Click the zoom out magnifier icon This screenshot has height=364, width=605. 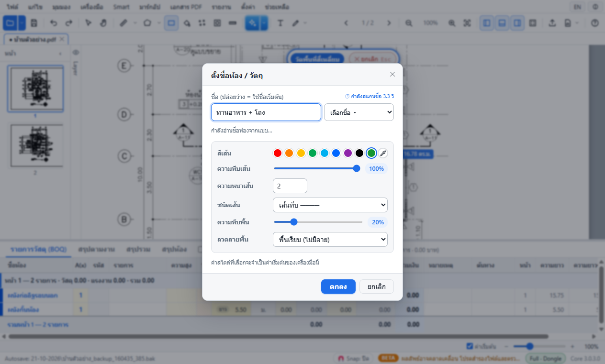click(409, 23)
